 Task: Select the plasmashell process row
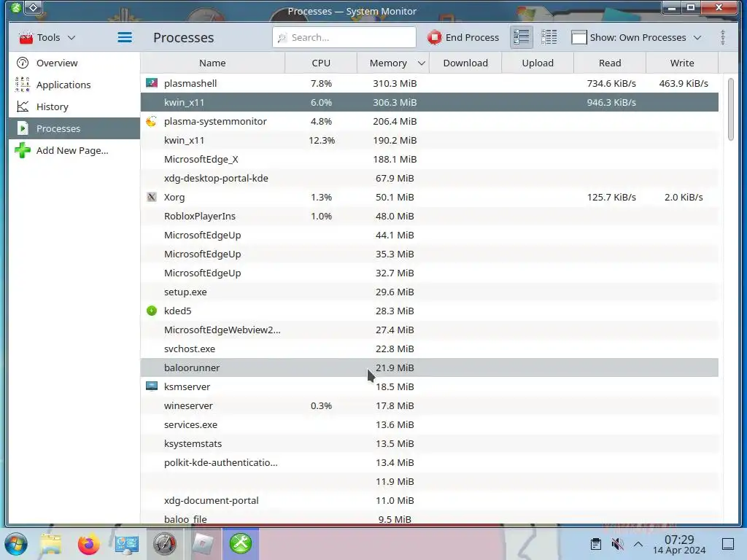click(429, 83)
